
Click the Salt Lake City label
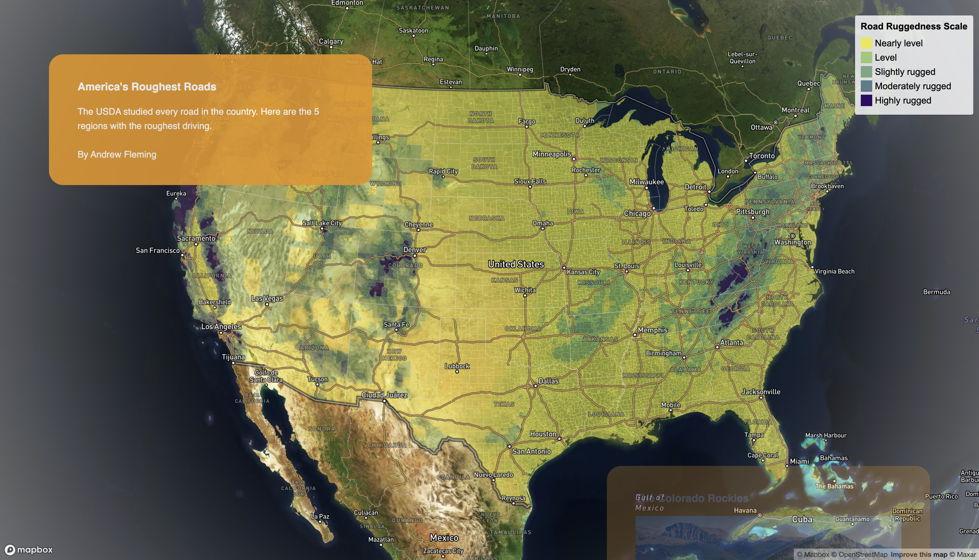(x=322, y=223)
